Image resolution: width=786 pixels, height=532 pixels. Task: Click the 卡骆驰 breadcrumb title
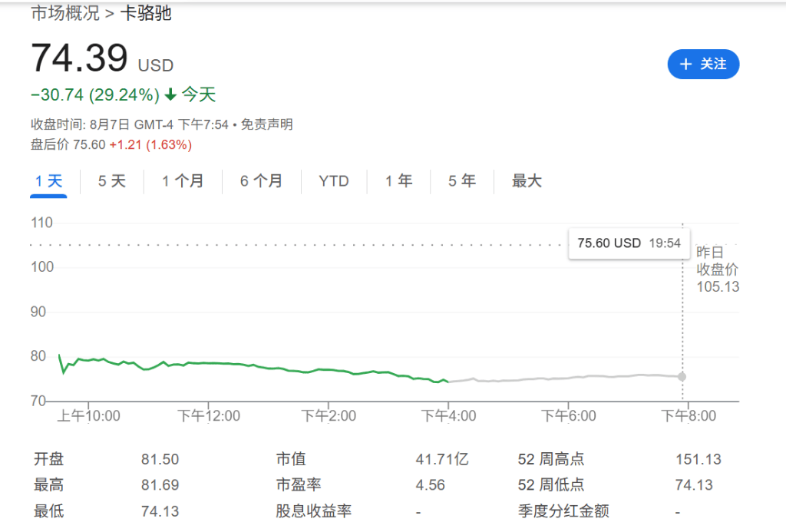(x=146, y=13)
